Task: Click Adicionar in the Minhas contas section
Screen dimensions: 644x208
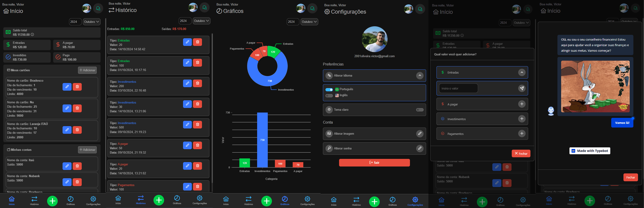Action: click(87, 150)
